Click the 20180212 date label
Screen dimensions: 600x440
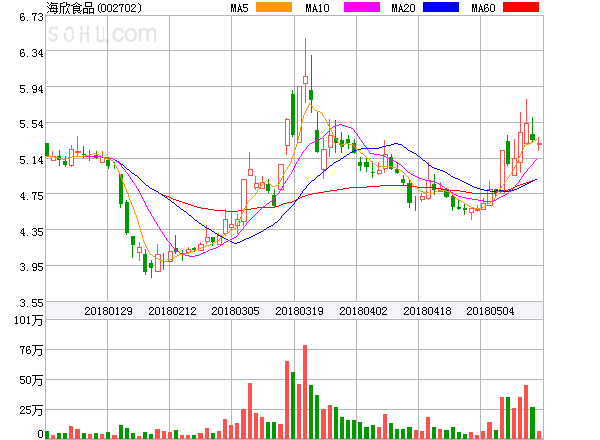tap(172, 311)
